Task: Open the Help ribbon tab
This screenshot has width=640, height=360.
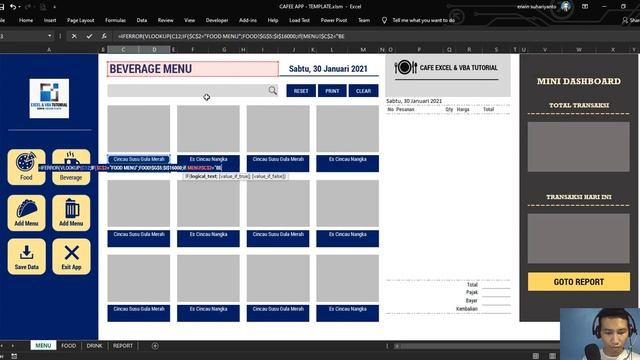Action: 273,20
